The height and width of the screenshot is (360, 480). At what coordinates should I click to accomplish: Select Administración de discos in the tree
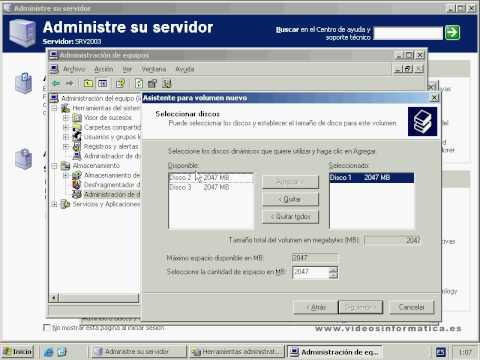pyautogui.click(x=112, y=194)
